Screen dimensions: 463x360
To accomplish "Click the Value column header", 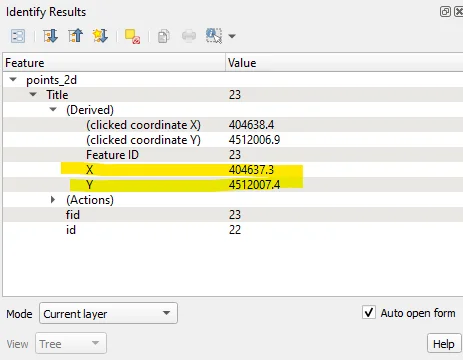I will tap(344, 63).
